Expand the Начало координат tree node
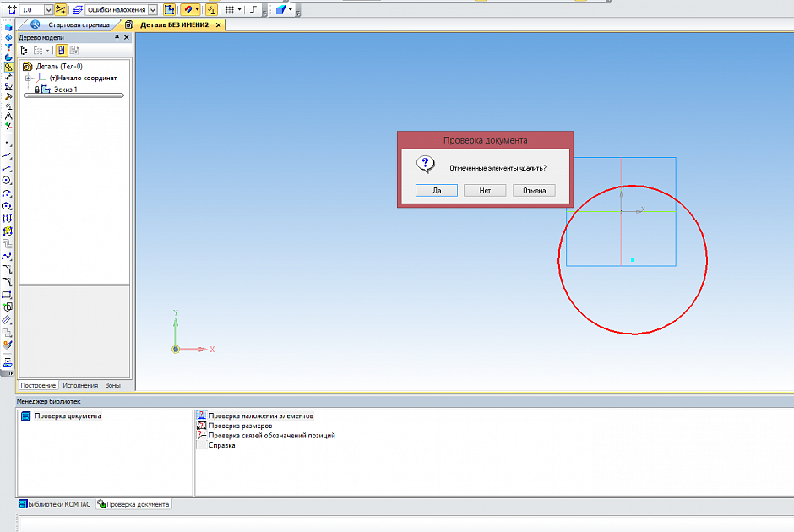Screen dimensions: 794x532 point(29,78)
